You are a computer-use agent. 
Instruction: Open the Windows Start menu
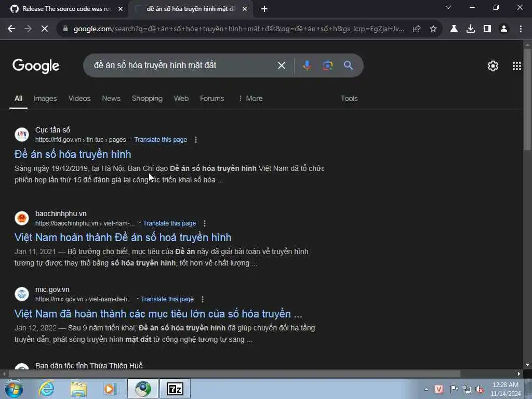point(14,389)
